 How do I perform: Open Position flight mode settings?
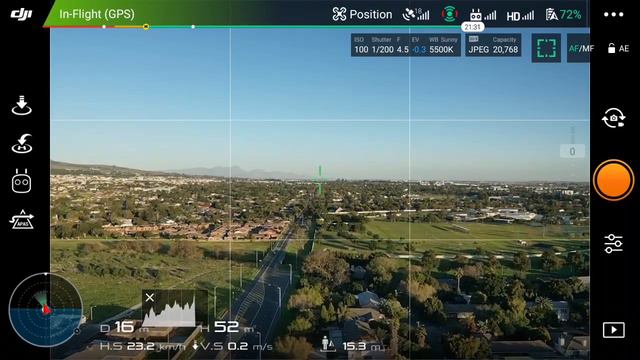click(x=362, y=15)
